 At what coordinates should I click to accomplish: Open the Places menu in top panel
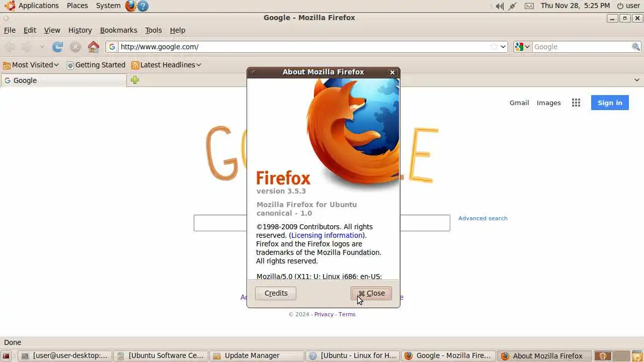[x=77, y=6]
